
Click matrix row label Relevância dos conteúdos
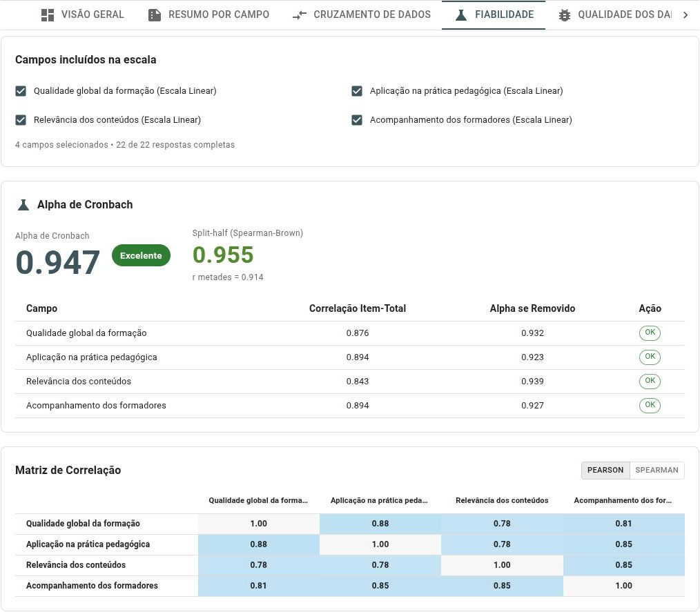[76, 565]
